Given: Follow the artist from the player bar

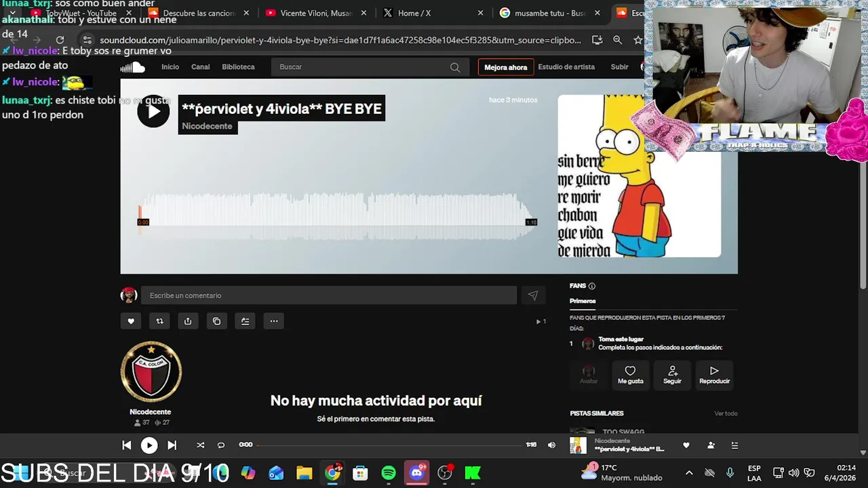Looking at the screenshot, I should [x=711, y=445].
